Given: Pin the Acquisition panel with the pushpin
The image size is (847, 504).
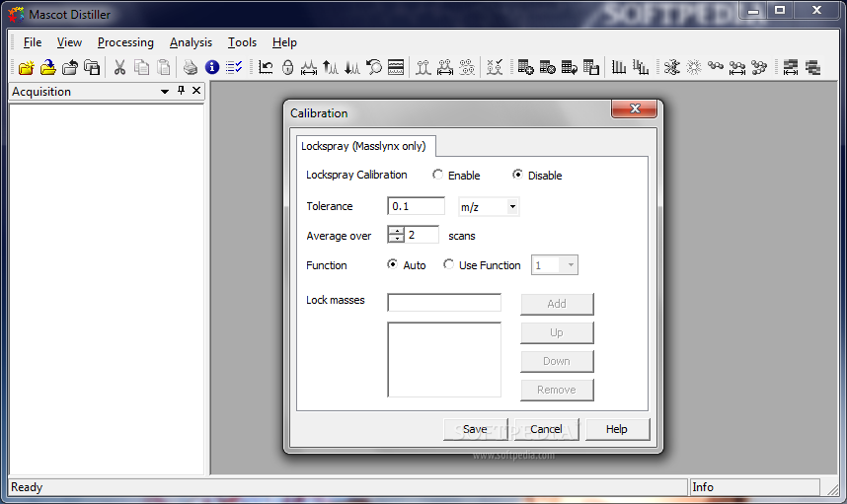Looking at the screenshot, I should click(x=182, y=91).
